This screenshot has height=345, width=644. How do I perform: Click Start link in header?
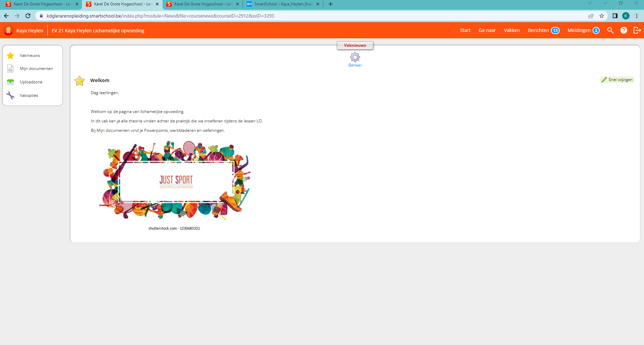pyautogui.click(x=465, y=31)
